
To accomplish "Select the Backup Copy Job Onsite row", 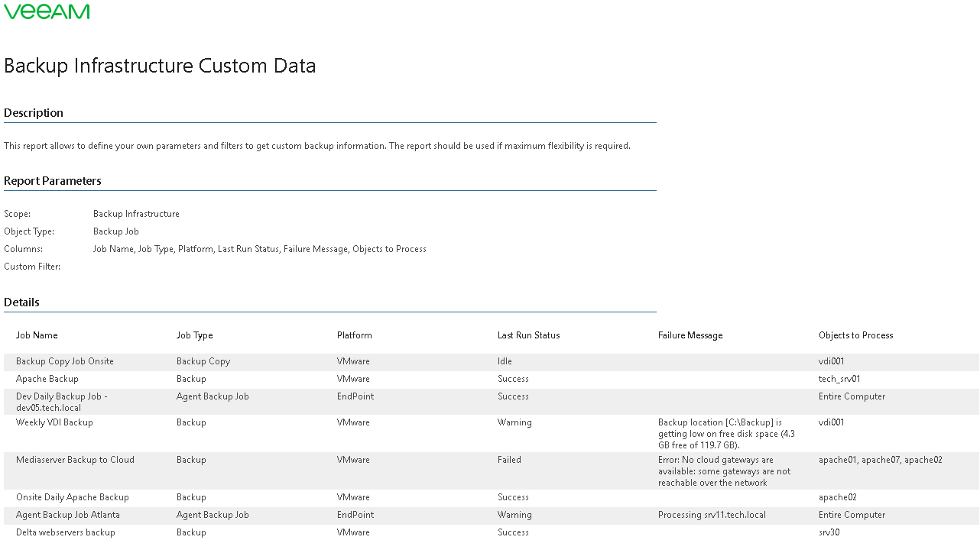I will 65,361.
